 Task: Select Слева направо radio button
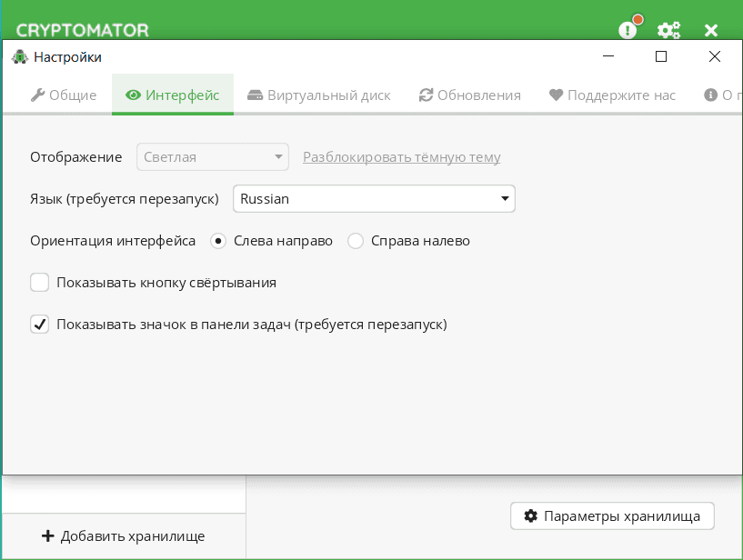218,241
